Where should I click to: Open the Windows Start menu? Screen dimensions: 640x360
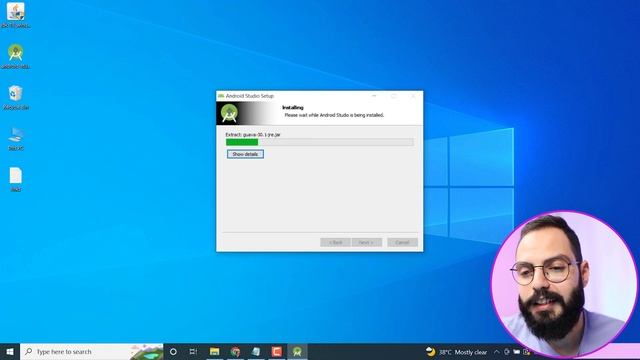[x=10, y=351]
